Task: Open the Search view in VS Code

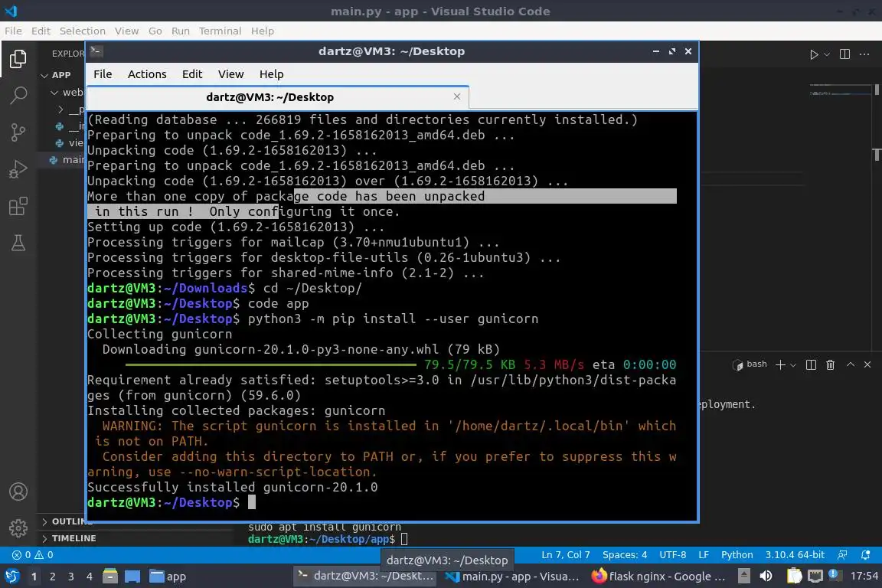Action: [18, 95]
